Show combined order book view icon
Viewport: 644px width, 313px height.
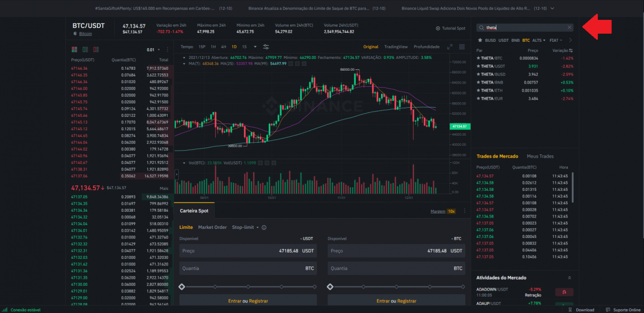pos(74,49)
